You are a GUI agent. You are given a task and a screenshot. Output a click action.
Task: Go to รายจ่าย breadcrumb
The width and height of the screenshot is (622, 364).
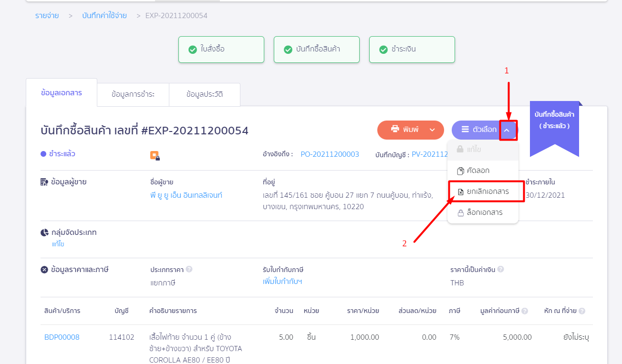pos(47,16)
